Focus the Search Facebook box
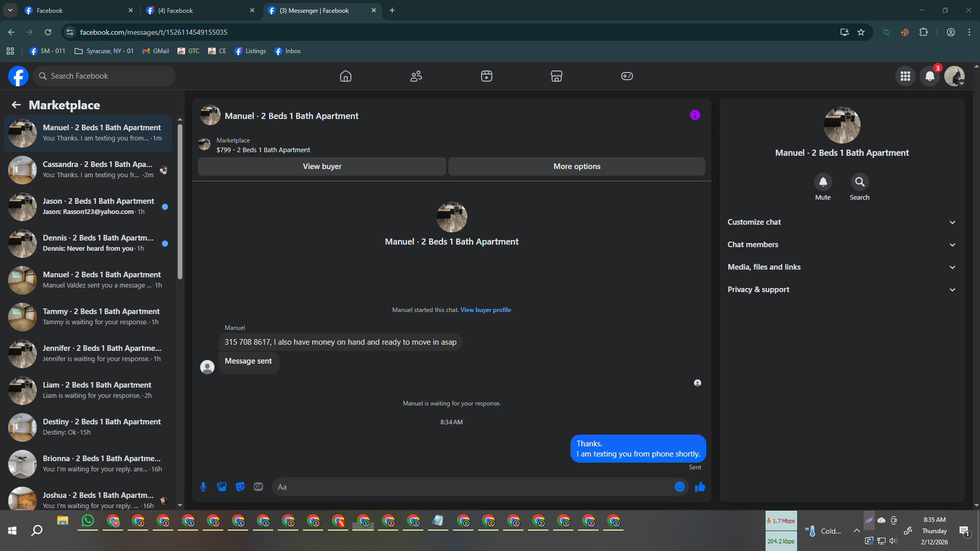 pyautogui.click(x=104, y=76)
